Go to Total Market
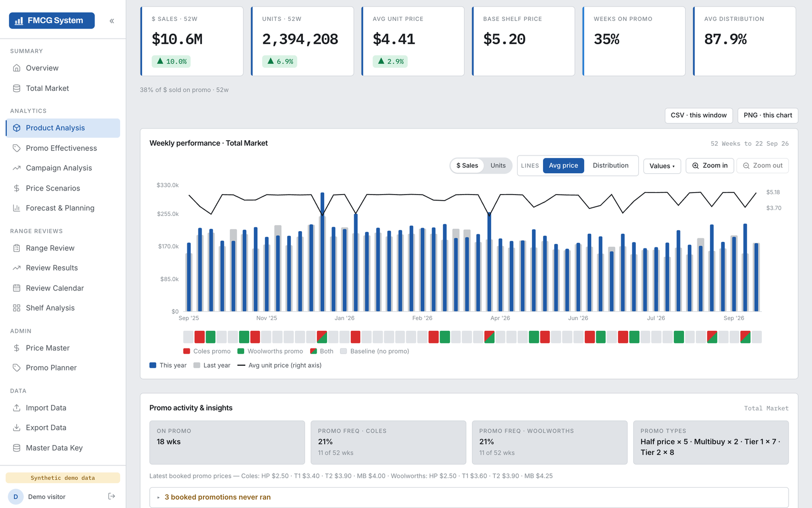The height and width of the screenshot is (508, 812). point(63,88)
